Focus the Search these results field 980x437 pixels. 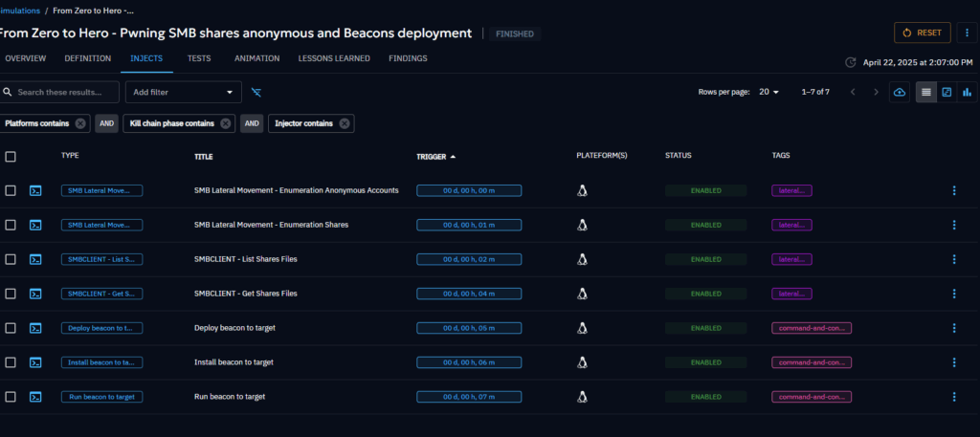point(65,92)
